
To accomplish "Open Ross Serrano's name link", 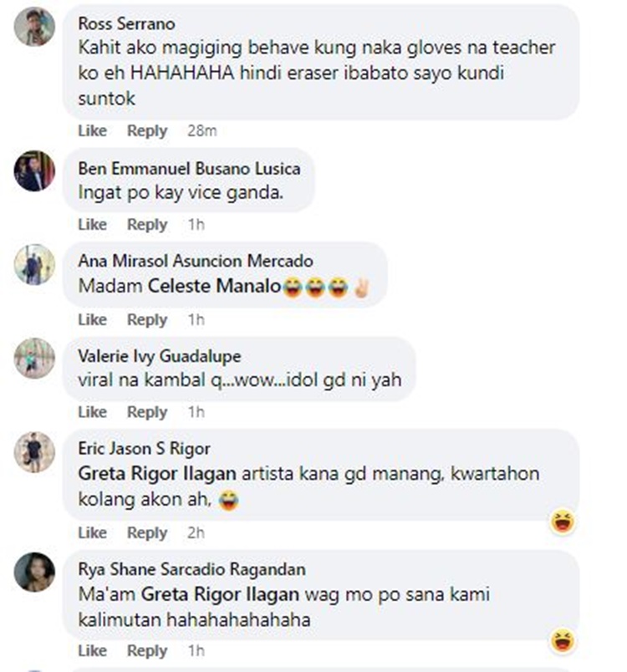I will click(x=126, y=24).
